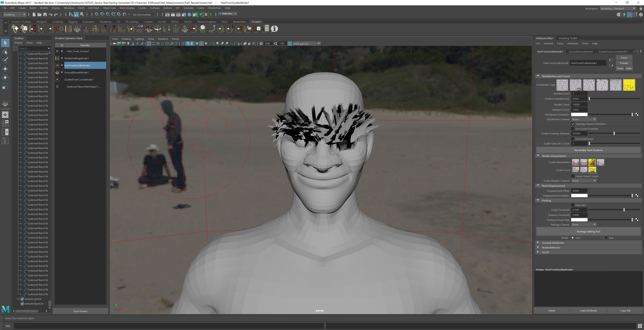Click the add hair shelf icon

15,29
